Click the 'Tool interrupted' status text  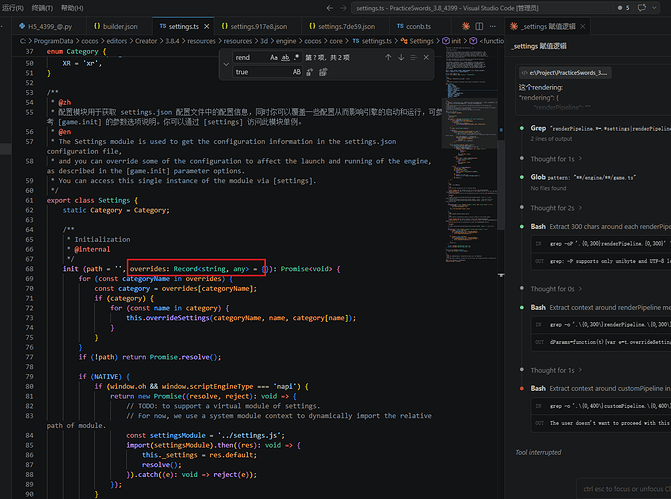[x=538, y=452]
